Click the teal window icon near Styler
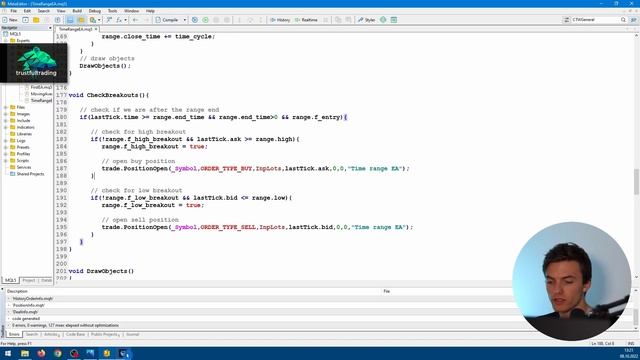The width and height of the screenshot is (640, 360). [x=393, y=20]
